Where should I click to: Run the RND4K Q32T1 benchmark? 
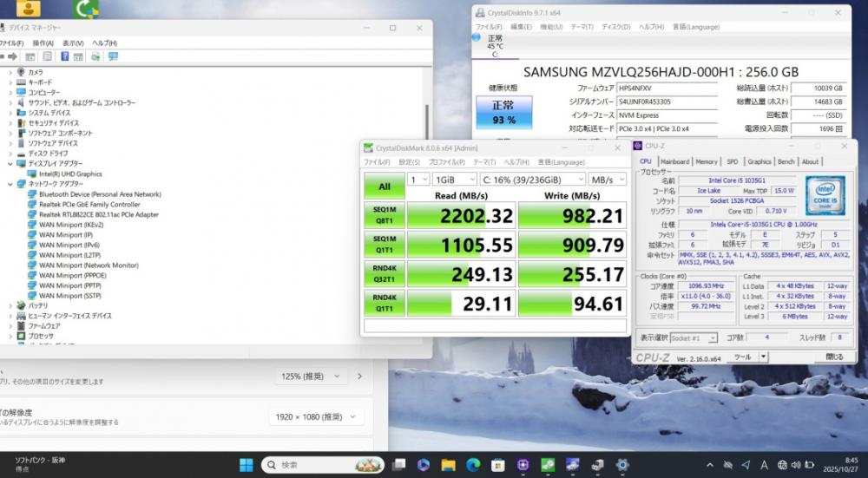coord(385,274)
